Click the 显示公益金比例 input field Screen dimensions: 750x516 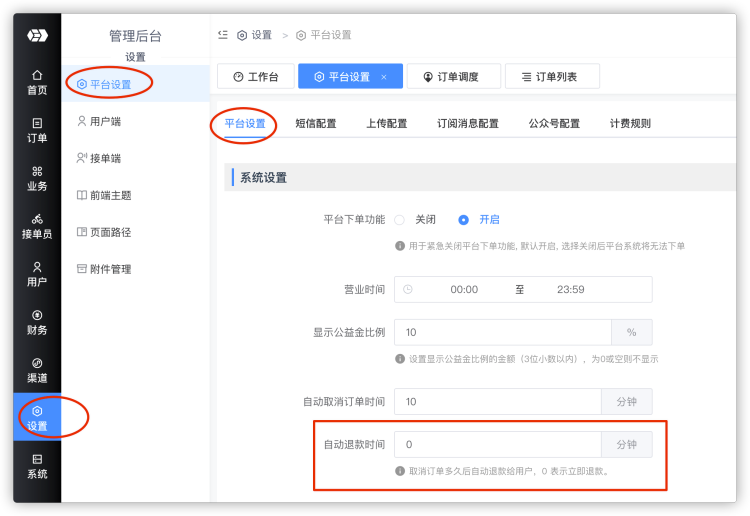click(503, 332)
